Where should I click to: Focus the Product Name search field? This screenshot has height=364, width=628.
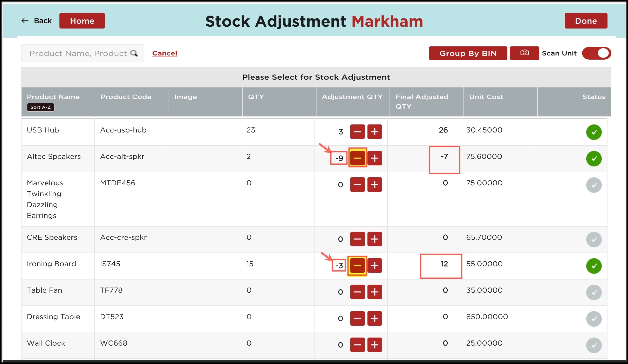click(x=78, y=53)
